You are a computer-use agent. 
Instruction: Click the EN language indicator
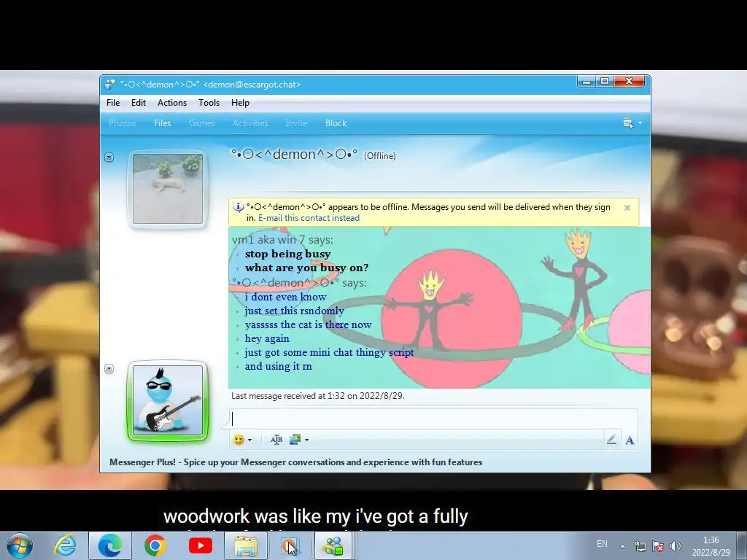point(602,544)
